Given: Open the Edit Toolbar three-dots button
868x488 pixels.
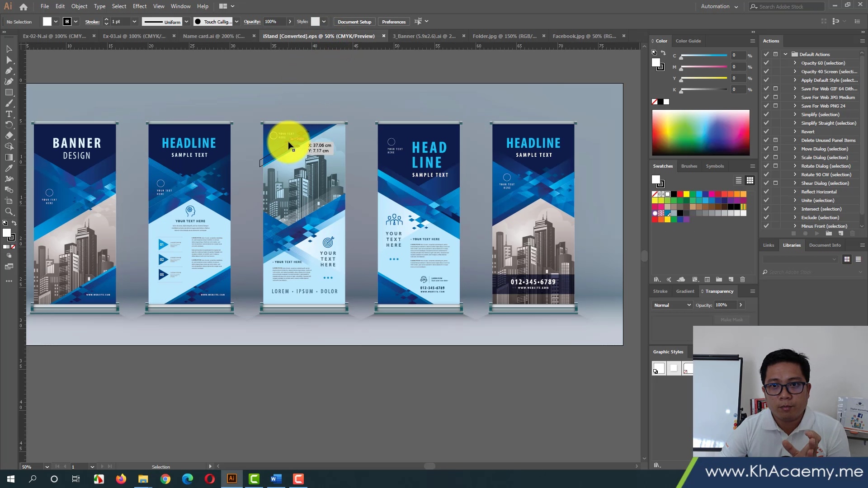Looking at the screenshot, I should tap(9, 281).
